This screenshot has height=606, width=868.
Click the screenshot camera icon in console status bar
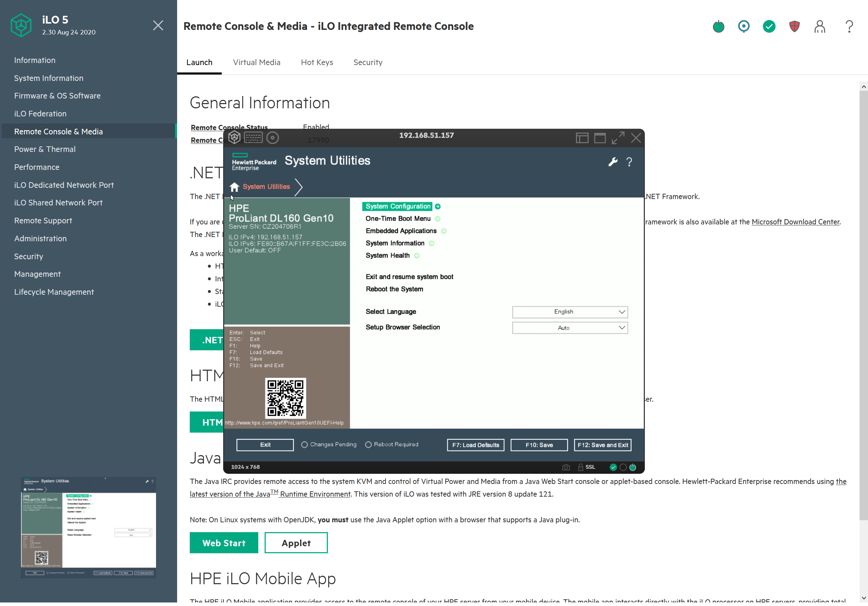566,467
